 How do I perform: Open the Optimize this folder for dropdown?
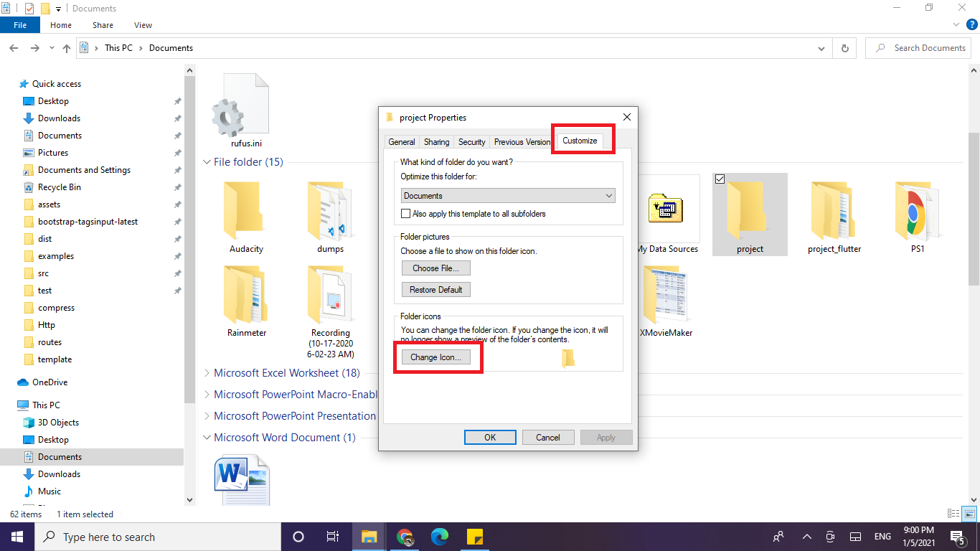[x=508, y=196]
